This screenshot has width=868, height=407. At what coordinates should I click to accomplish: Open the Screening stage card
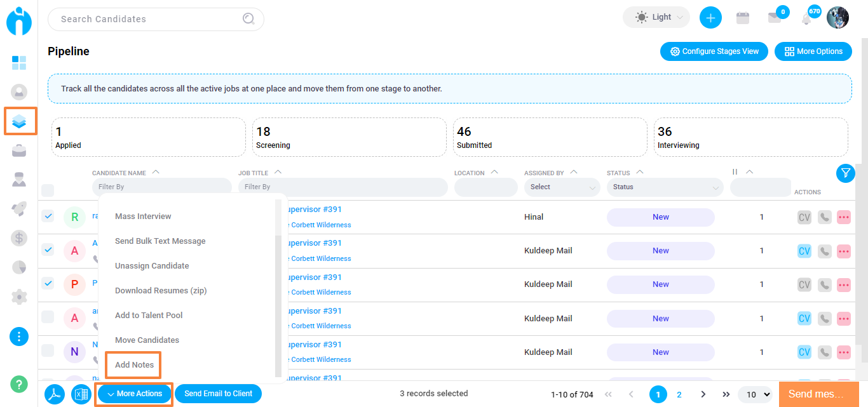349,137
